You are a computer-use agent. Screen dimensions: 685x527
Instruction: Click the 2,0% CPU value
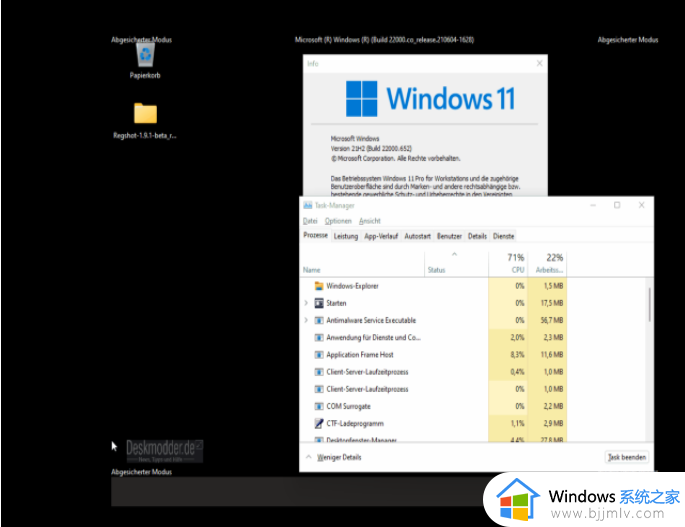(517, 338)
